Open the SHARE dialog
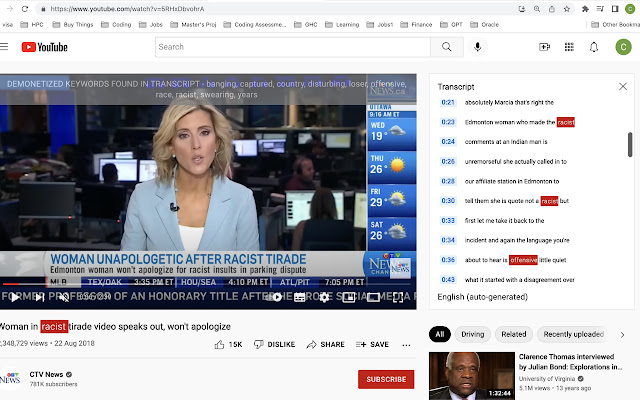The height and width of the screenshot is (400, 640). 326,344
